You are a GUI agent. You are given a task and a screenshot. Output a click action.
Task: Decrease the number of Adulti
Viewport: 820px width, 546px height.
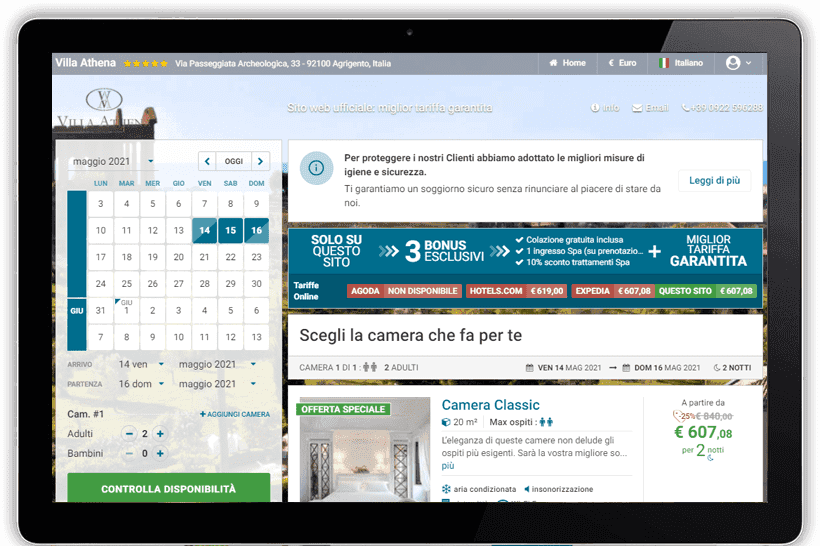click(129, 434)
